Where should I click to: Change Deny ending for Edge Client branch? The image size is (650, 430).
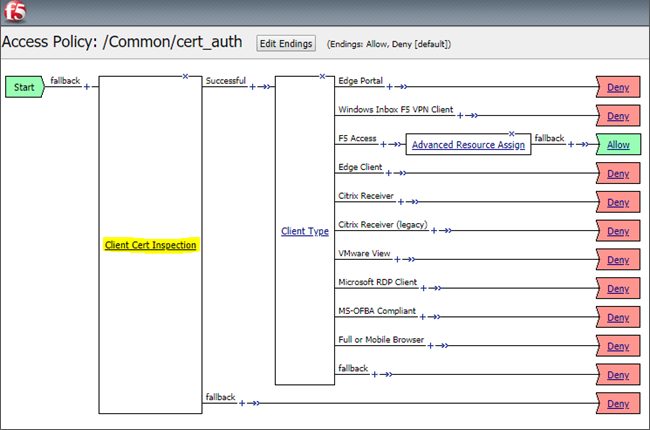618,173
